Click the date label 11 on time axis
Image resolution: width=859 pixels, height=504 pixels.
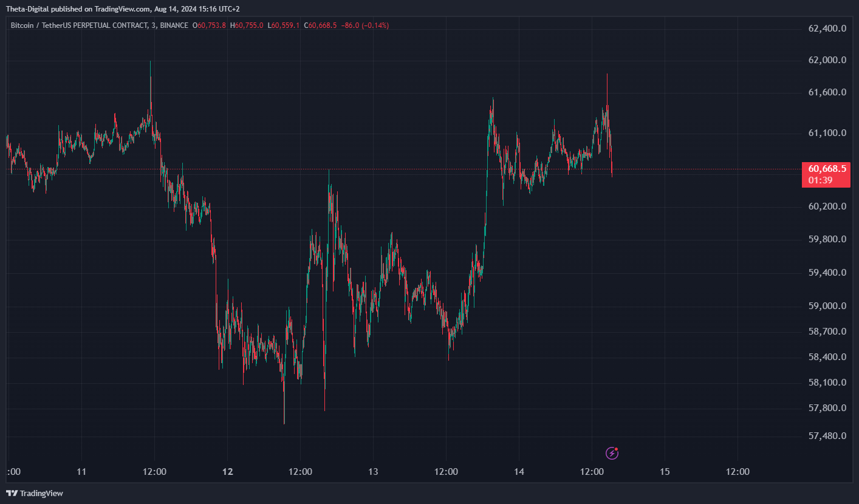[81, 472]
